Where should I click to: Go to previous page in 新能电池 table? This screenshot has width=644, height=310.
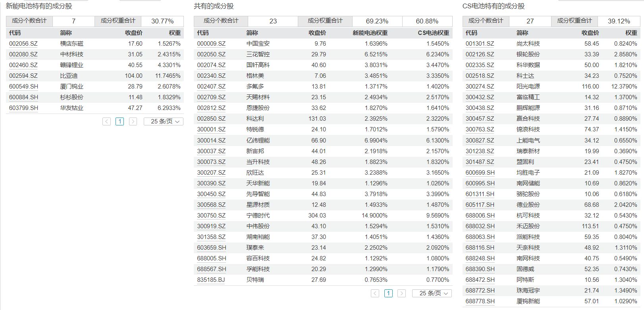pos(106,121)
